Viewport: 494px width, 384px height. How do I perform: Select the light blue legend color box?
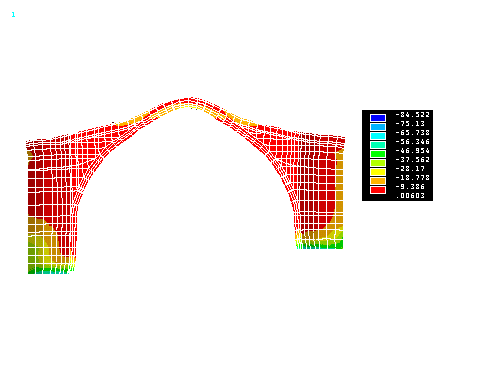point(378,127)
